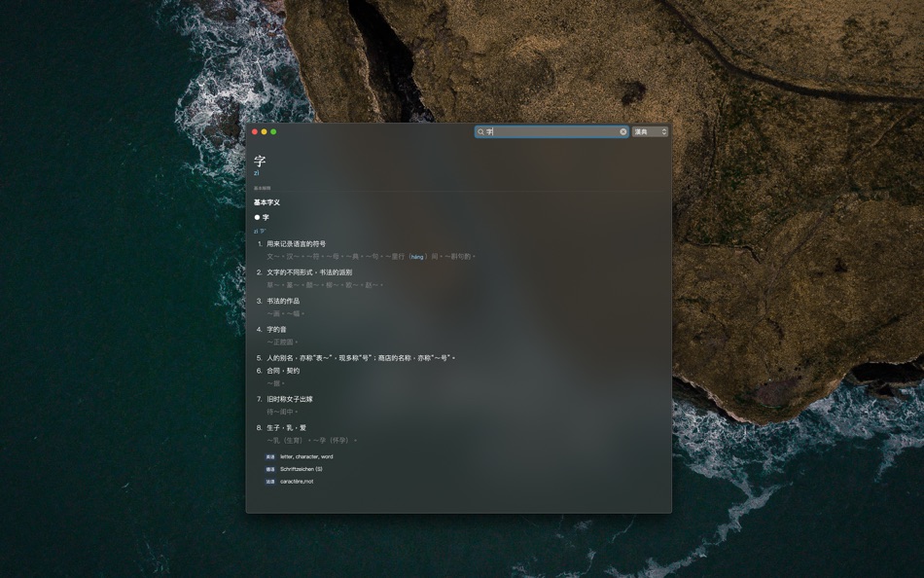Minimize the dictionary window via yellow button

point(264,131)
